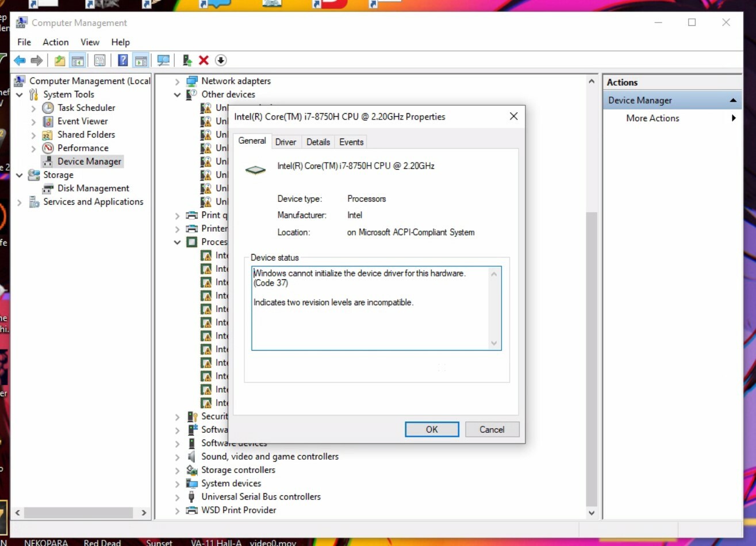Click the blue Back arrow in toolbar
Screen dimensions: 756x546
click(20, 60)
